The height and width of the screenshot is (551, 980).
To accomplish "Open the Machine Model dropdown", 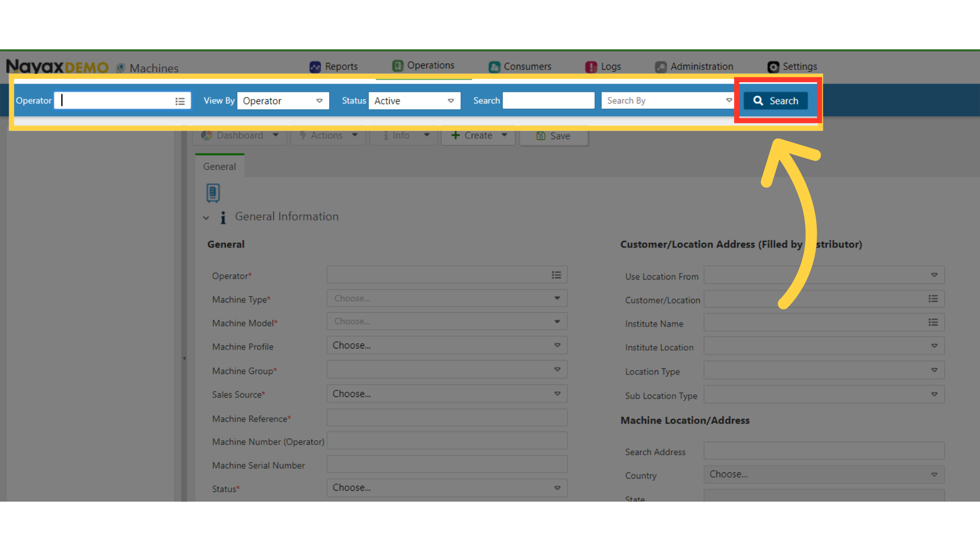I will (447, 321).
